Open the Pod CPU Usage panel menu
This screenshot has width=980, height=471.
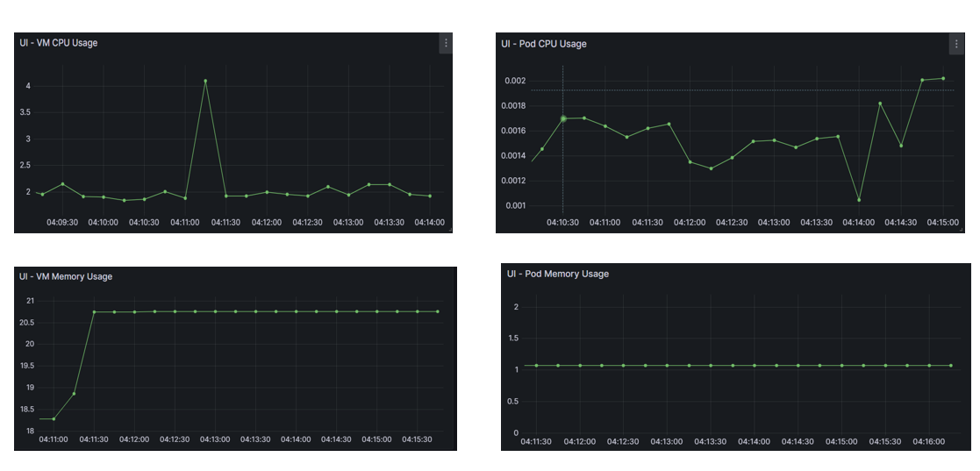coord(955,44)
